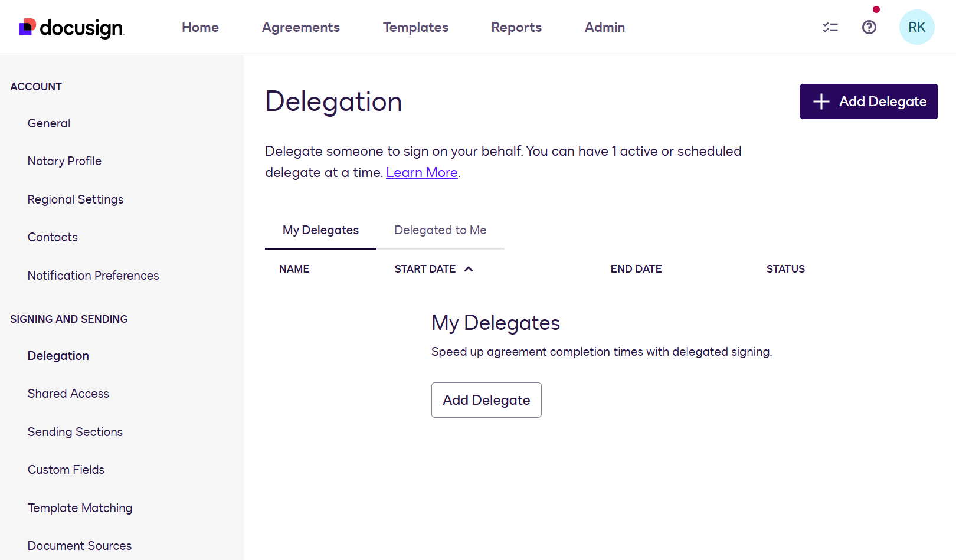Screen dimensions: 956x560
Task: Open Regional Settings
Action: (76, 199)
